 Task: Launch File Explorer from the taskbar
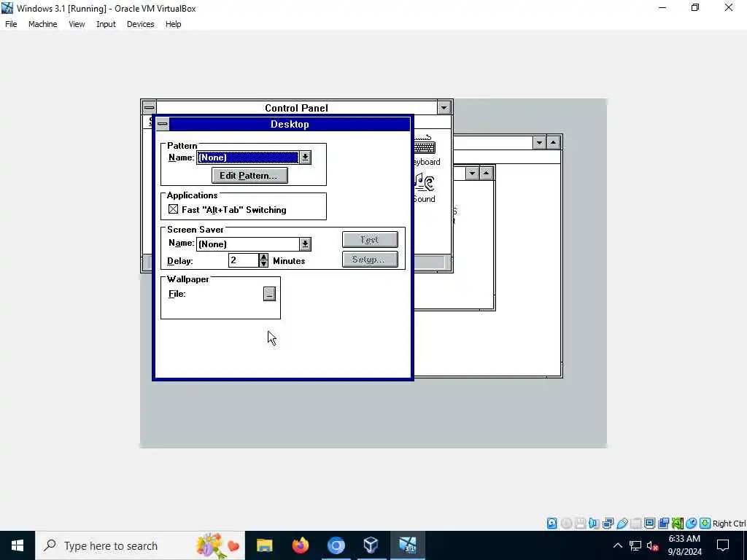coord(264,545)
